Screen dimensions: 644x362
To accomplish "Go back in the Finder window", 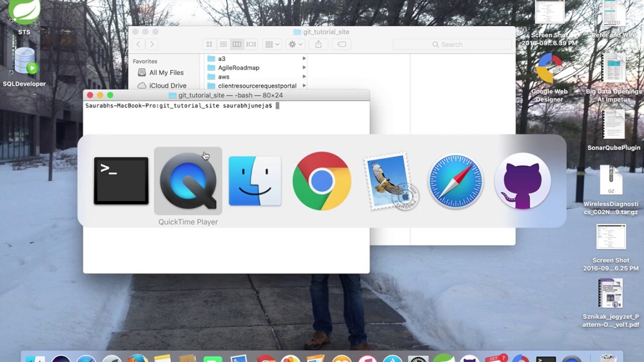I will 139,44.
